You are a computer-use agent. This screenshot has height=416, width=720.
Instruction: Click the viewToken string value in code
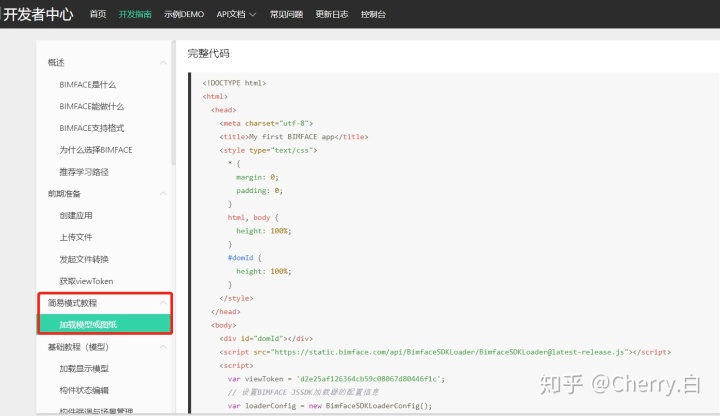[x=368, y=379]
